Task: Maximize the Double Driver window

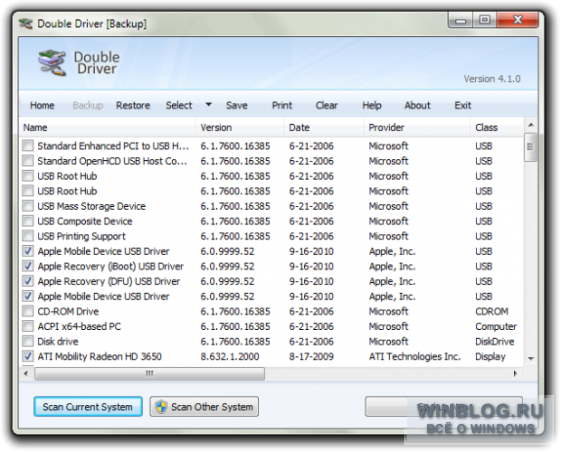Action: pos(484,20)
